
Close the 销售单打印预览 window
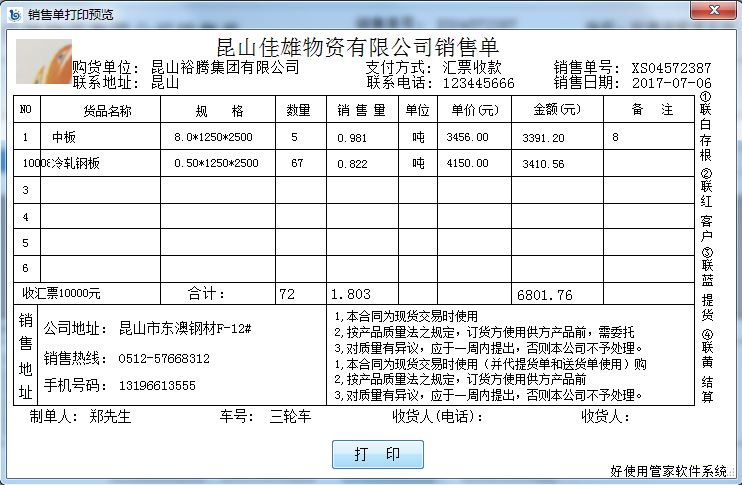[x=716, y=13]
